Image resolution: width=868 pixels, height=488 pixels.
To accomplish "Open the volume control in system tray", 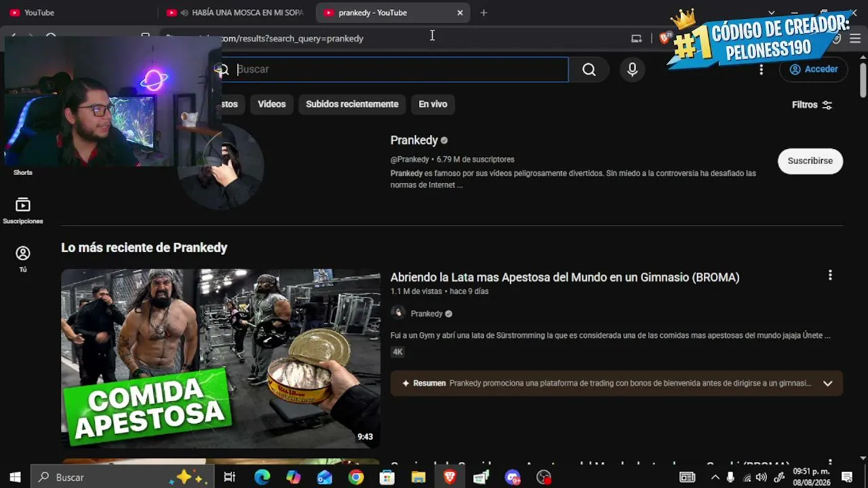I will (761, 477).
